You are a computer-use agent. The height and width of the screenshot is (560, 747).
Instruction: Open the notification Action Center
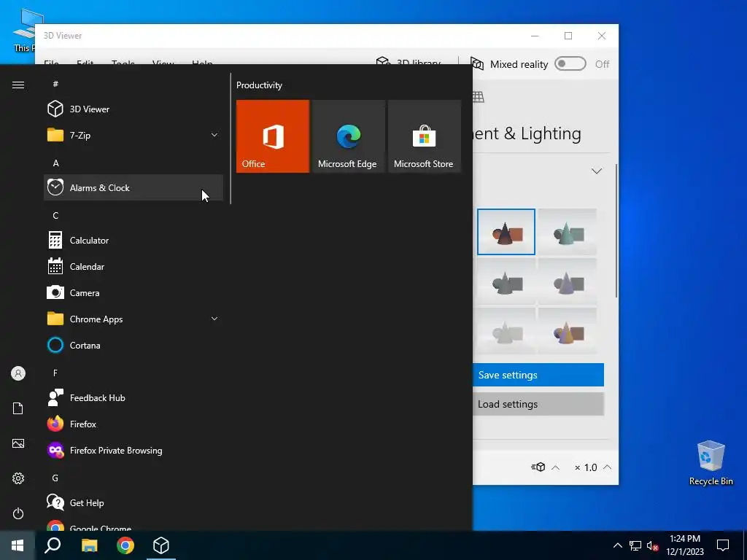[723, 545]
